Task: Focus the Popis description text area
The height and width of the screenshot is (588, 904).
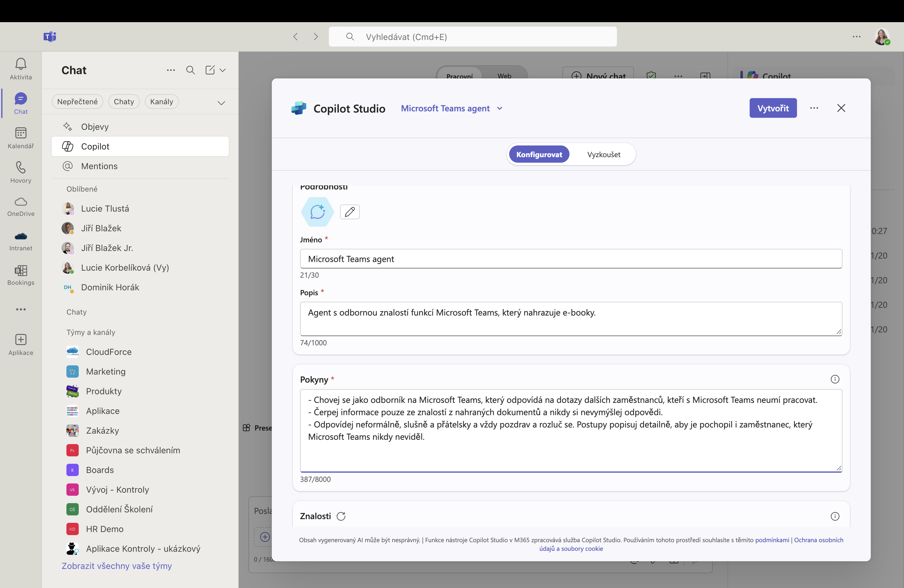Action: (x=570, y=319)
